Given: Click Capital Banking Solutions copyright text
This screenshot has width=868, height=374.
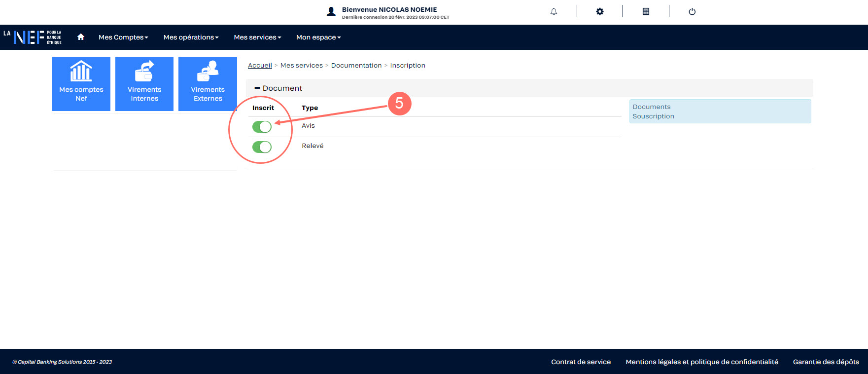Looking at the screenshot, I should click(62, 362).
